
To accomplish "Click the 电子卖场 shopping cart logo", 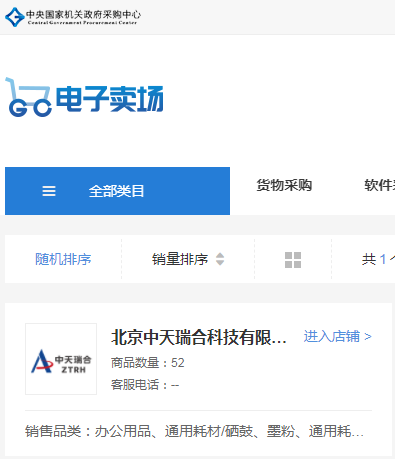I will pyautogui.click(x=84, y=97).
